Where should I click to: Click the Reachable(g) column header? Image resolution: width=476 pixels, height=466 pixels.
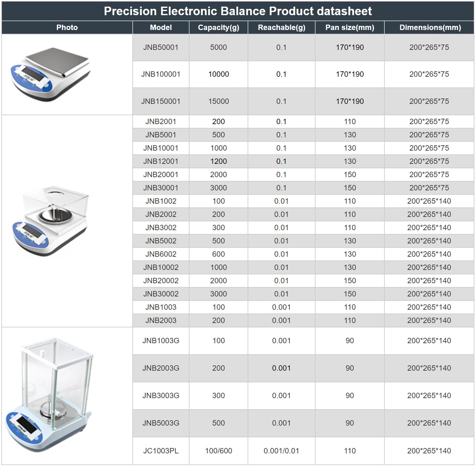click(x=281, y=27)
